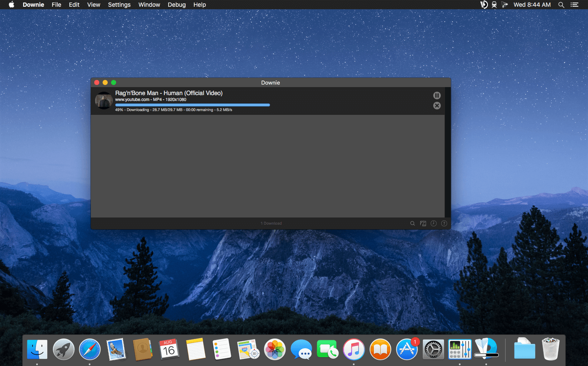
Task: Click the Wed 8:44 AM clock
Action: 532,5
